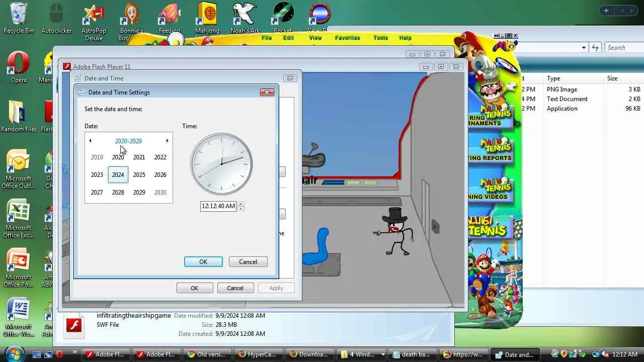The image size is (644, 362).
Task: Launch Microsoft Office Outlook desktop shortcut
Action: coord(19,169)
